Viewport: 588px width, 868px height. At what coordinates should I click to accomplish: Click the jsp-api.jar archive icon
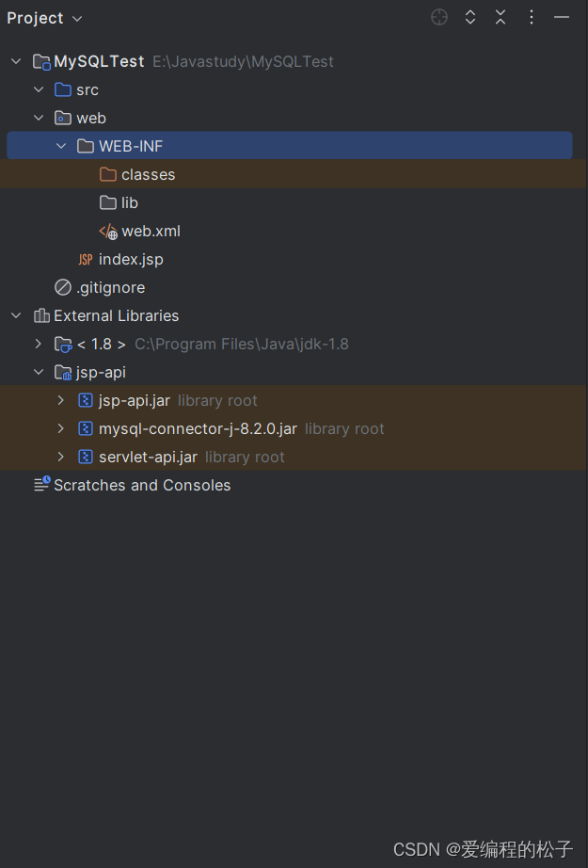(86, 400)
